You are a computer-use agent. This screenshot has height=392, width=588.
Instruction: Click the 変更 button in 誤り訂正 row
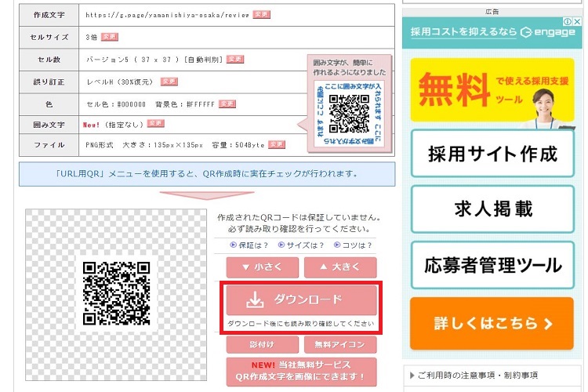coord(169,82)
